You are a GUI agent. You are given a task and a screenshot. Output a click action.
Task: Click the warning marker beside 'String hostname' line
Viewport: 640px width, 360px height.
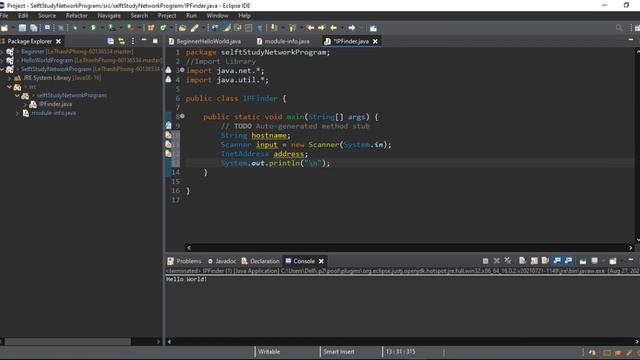168,135
